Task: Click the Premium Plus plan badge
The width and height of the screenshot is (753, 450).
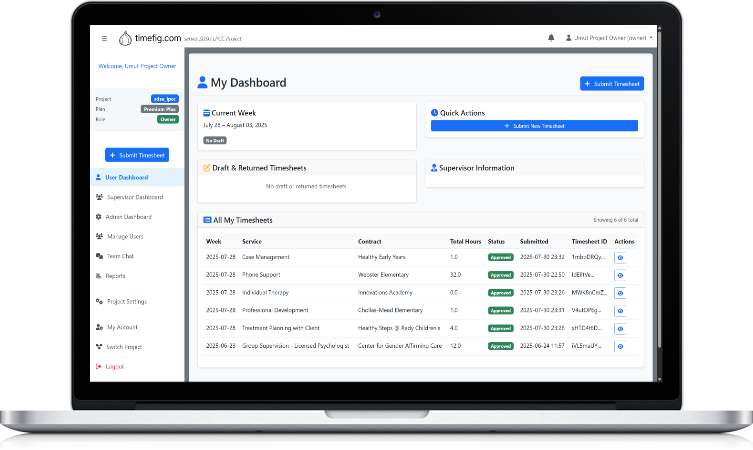Action: (x=160, y=109)
